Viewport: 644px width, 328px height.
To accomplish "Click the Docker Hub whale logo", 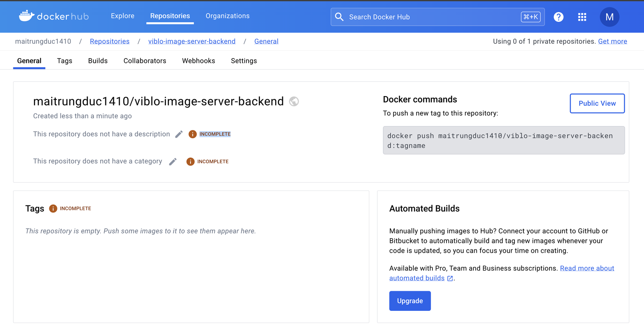I will pyautogui.click(x=27, y=16).
